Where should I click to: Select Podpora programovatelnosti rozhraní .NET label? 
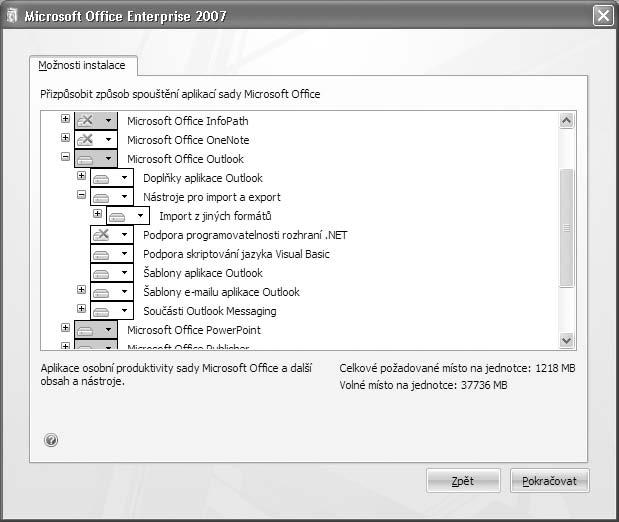[245, 235]
